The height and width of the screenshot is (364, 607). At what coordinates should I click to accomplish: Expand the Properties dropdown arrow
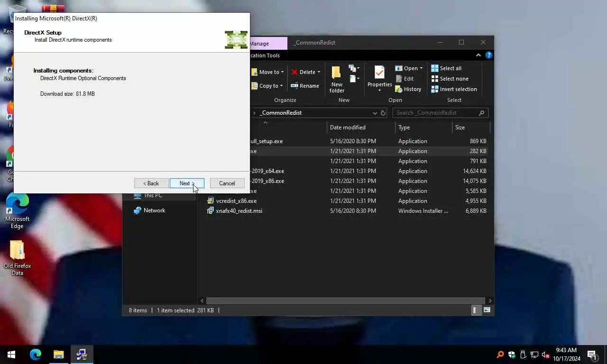(379, 91)
